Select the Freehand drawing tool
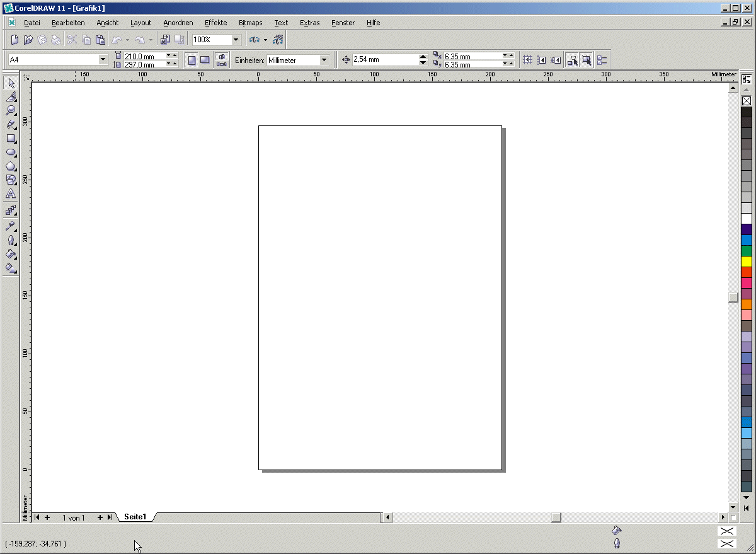The width and height of the screenshot is (756, 554). (11, 124)
